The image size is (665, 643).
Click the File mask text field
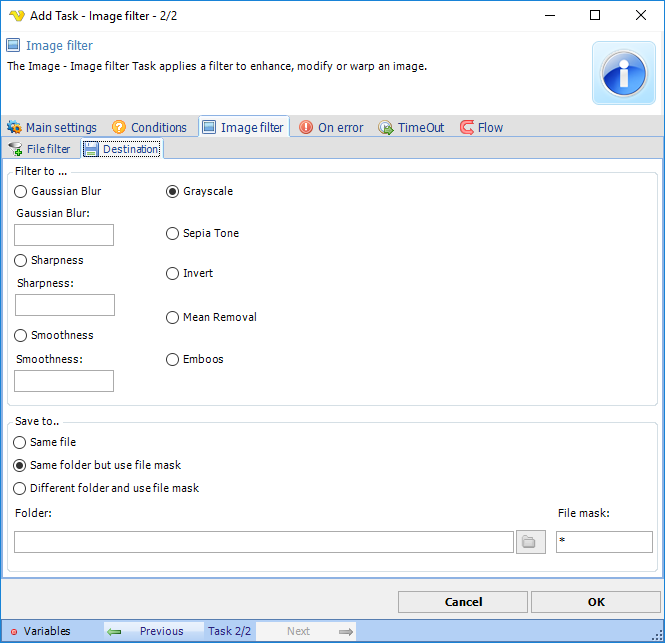click(604, 542)
